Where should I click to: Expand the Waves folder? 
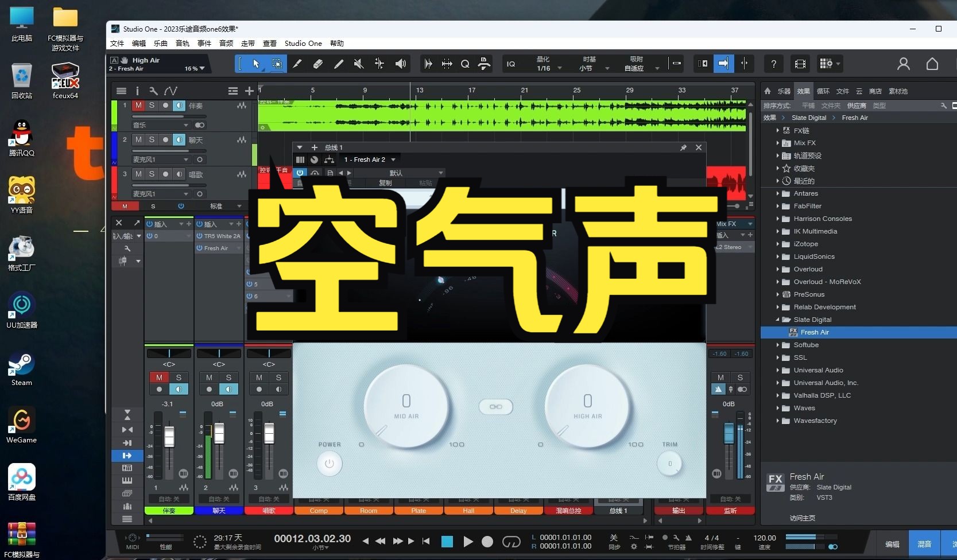(x=778, y=408)
